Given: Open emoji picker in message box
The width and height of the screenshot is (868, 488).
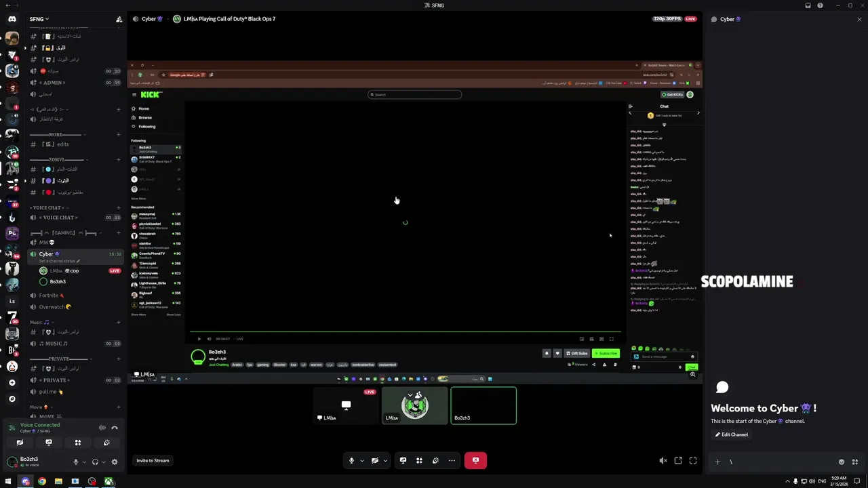Looking at the screenshot, I should pyautogui.click(x=842, y=462).
